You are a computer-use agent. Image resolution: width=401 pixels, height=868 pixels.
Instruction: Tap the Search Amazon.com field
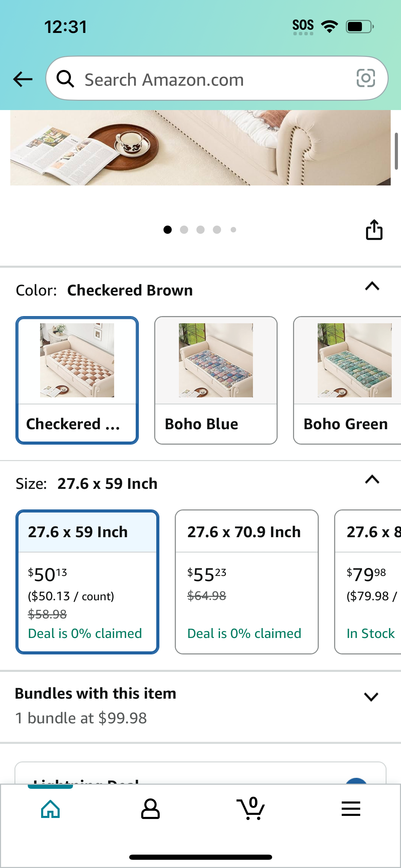click(217, 79)
